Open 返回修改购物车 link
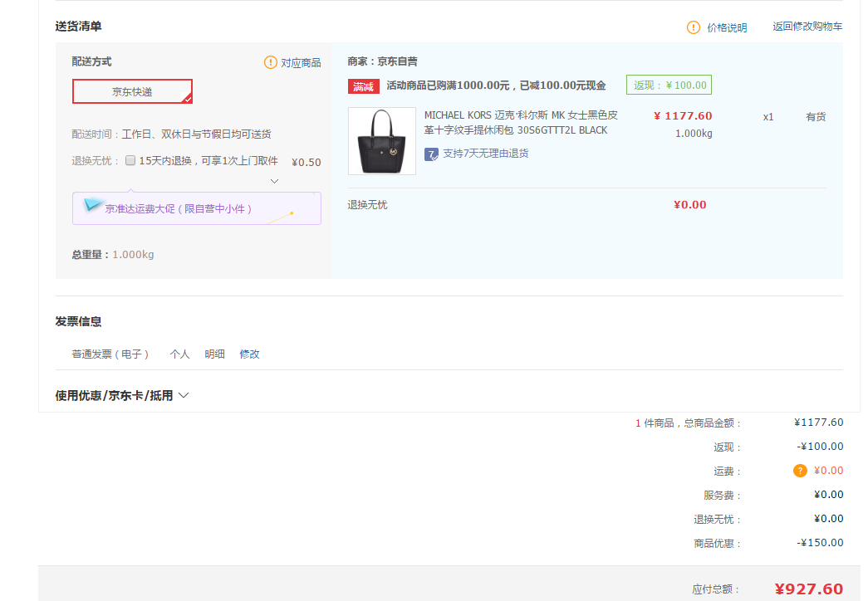 (x=807, y=27)
